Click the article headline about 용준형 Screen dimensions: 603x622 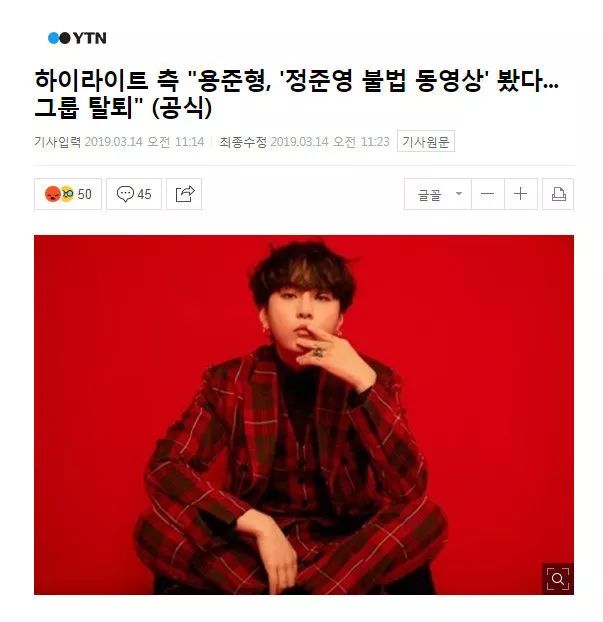[x=296, y=94]
